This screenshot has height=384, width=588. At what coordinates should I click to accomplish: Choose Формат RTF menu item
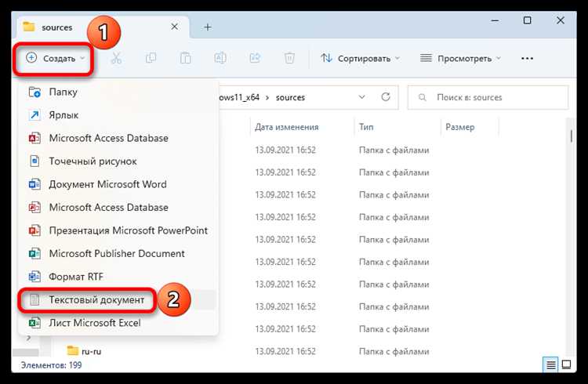coord(118,277)
